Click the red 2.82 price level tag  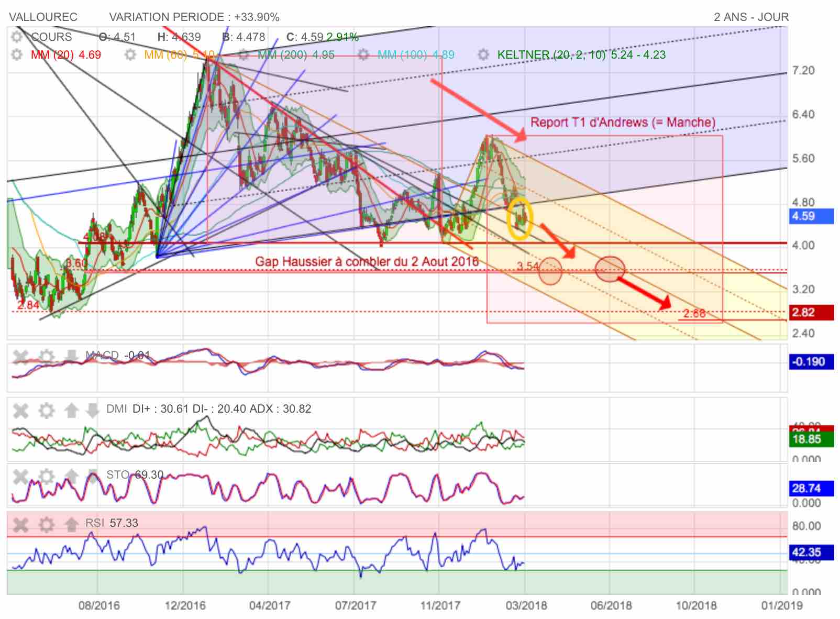pos(811,313)
